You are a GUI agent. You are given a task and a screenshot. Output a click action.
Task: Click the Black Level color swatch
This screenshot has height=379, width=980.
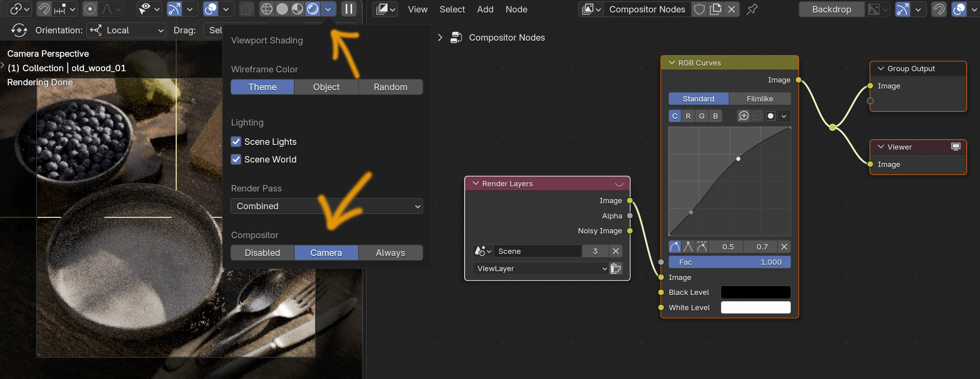(755, 292)
